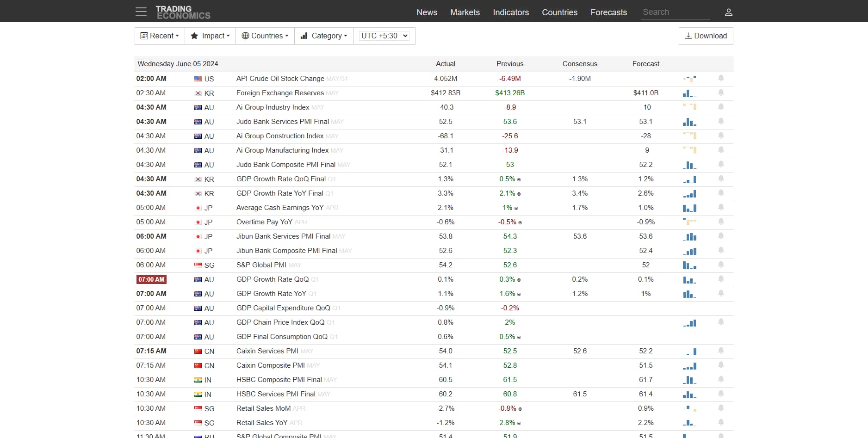Open the Recent date filter dropdown
The height and width of the screenshot is (438, 868).
click(160, 36)
